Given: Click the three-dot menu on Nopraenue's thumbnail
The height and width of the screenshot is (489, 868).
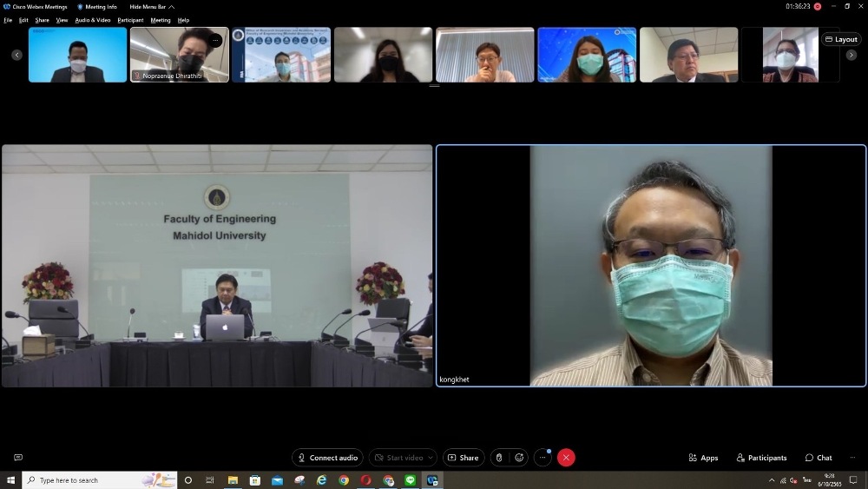Looking at the screenshot, I should 215,40.
